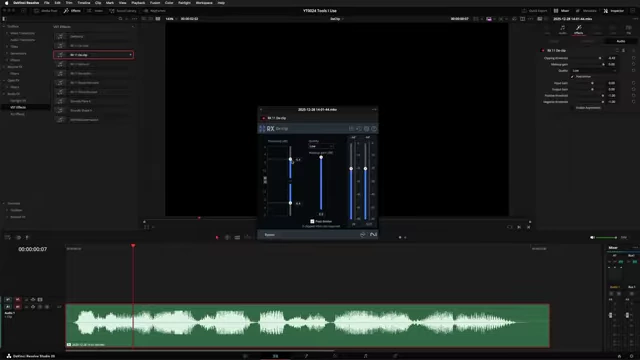Collapse the Audio FX tree section

pyautogui.click(x=4, y=94)
